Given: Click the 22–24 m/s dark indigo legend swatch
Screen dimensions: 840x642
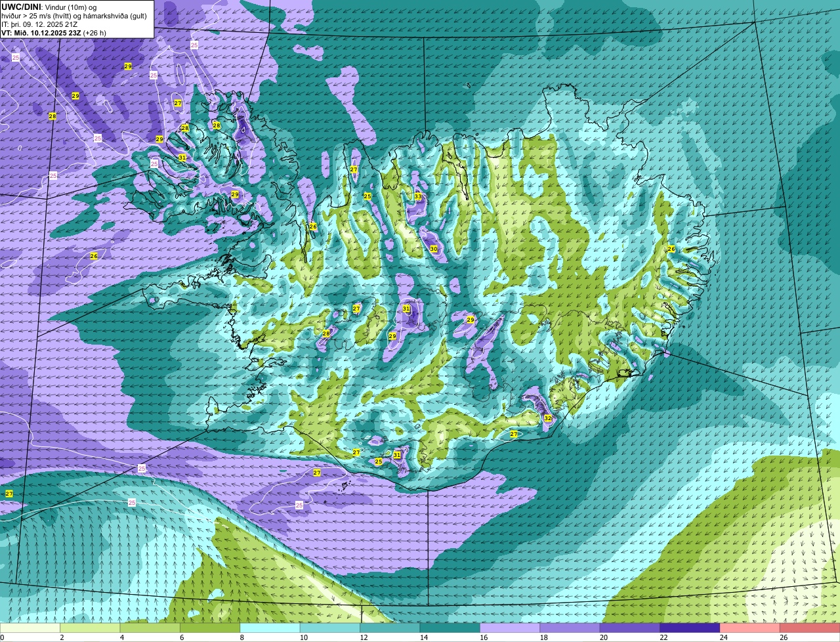Looking at the screenshot, I should tap(690, 628).
